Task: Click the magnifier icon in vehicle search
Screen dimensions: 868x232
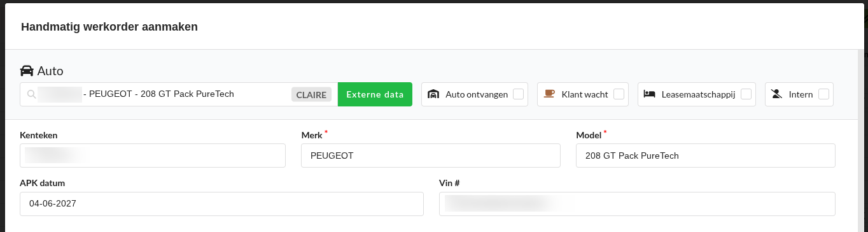Action: coord(31,94)
